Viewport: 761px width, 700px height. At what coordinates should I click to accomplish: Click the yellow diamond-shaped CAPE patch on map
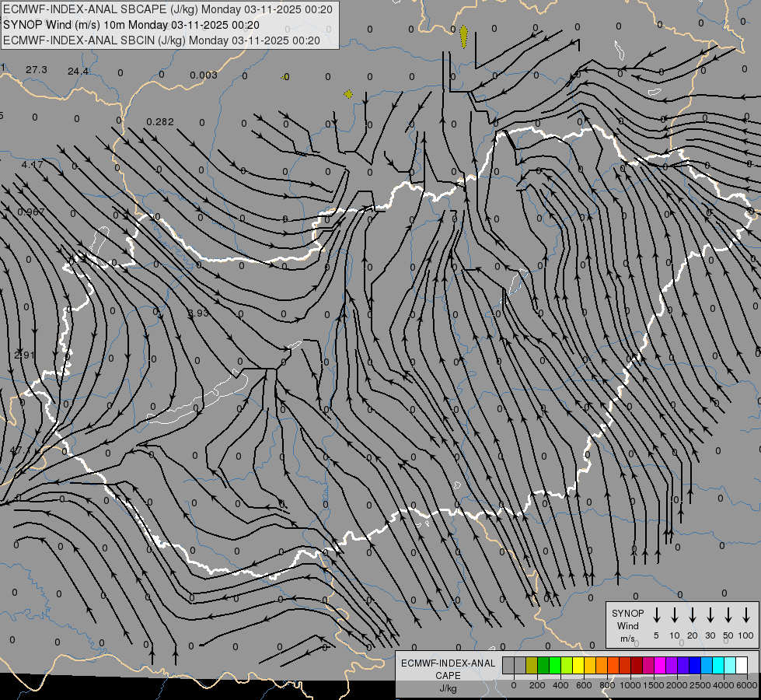(348, 94)
